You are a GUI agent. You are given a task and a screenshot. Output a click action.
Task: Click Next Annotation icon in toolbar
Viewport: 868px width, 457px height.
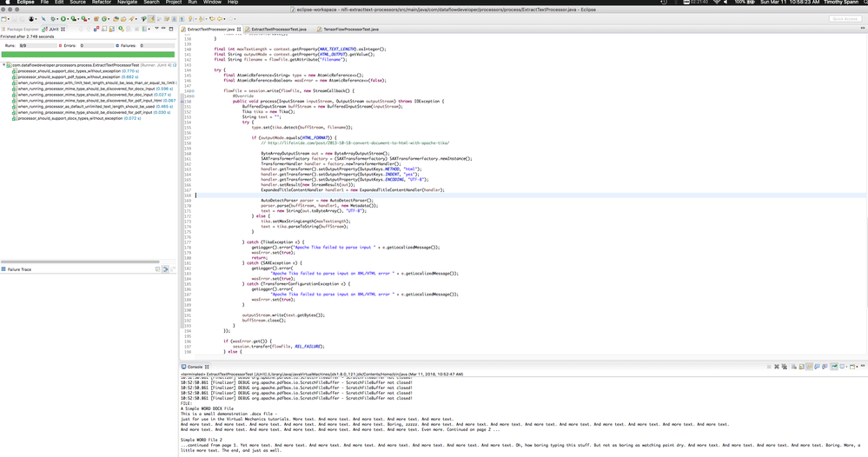click(190, 19)
